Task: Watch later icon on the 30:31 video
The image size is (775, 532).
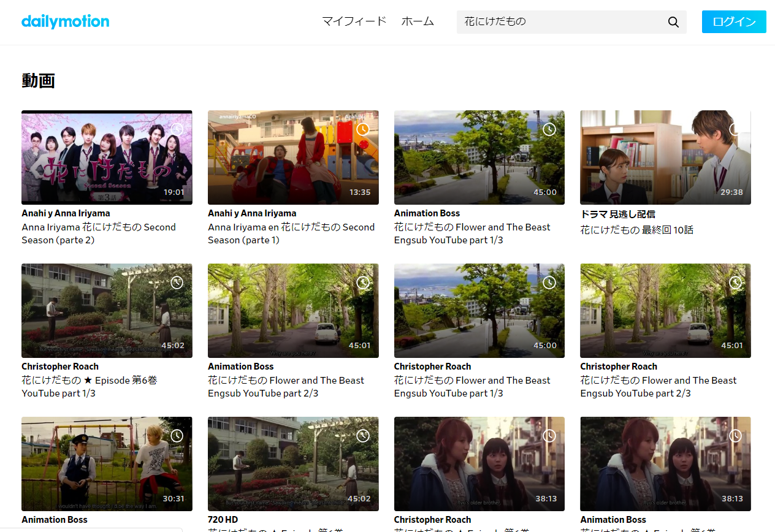Action: pos(177,436)
